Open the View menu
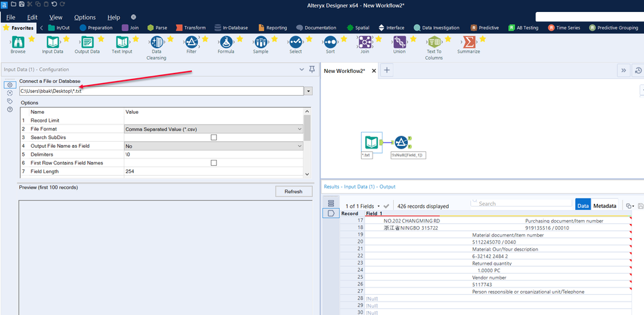This screenshot has width=644, height=315. coord(56,17)
